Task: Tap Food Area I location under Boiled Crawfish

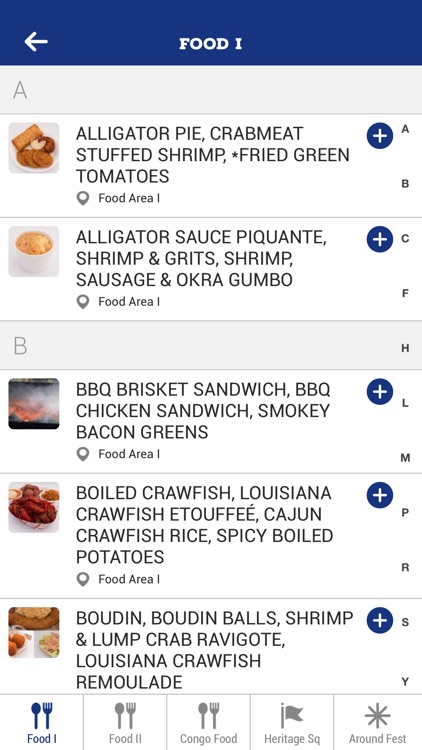Action: (x=118, y=579)
